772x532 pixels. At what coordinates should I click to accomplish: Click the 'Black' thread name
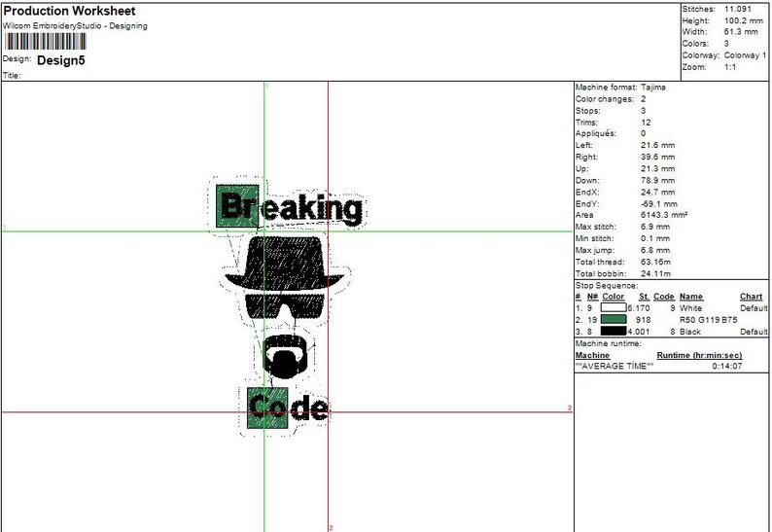pos(689,332)
